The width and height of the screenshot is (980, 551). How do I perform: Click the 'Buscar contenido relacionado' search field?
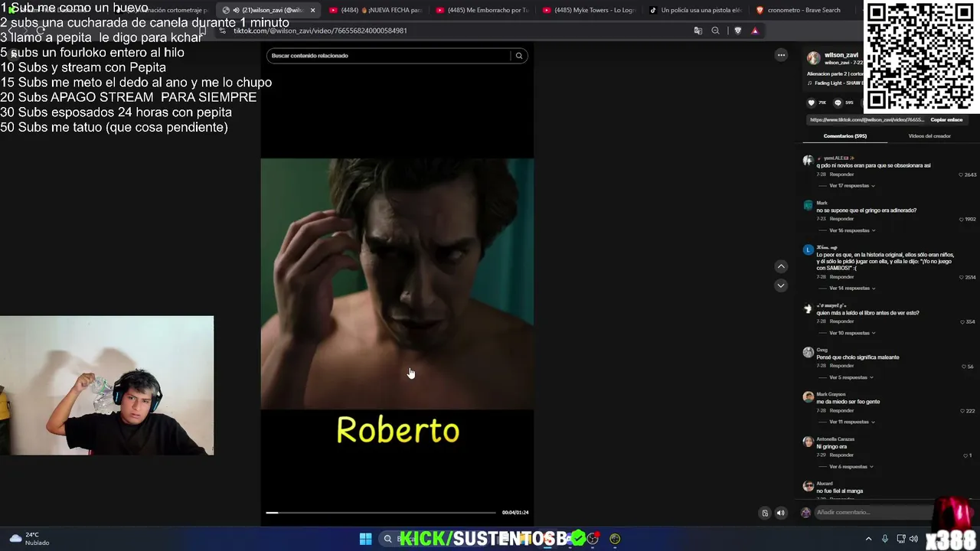point(389,56)
